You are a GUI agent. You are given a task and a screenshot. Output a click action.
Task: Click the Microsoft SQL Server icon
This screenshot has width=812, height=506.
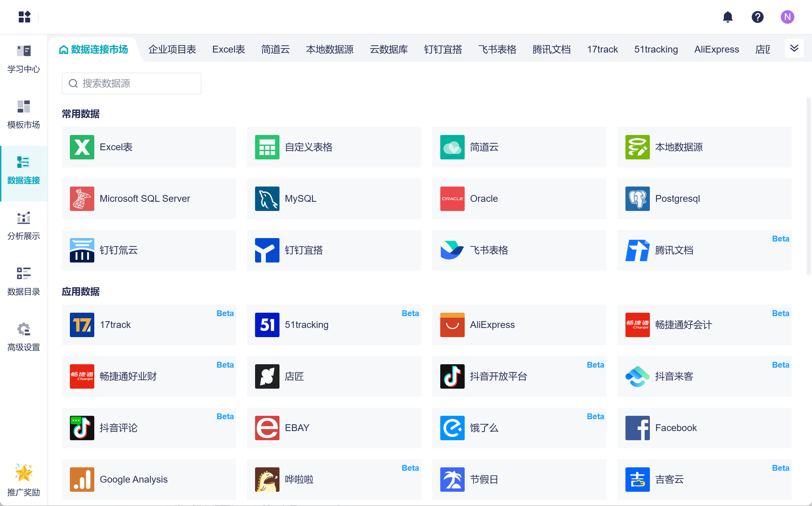pos(82,199)
